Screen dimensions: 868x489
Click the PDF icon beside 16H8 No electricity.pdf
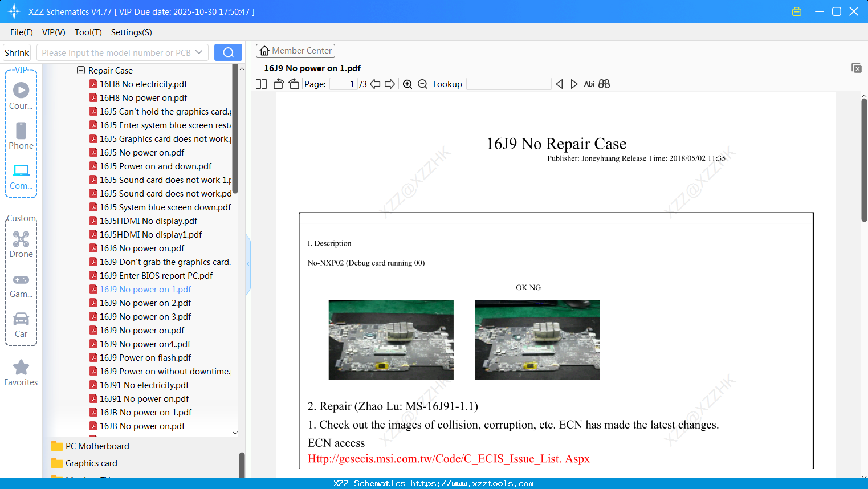coord(93,84)
